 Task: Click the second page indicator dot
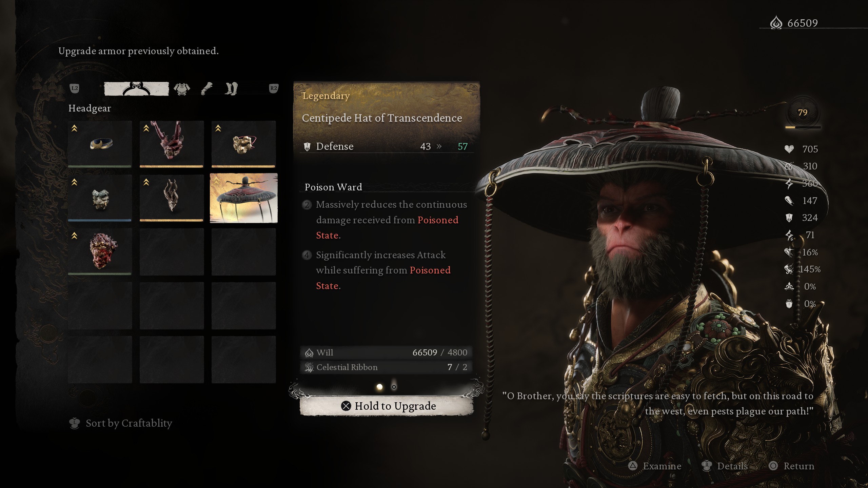click(x=394, y=387)
